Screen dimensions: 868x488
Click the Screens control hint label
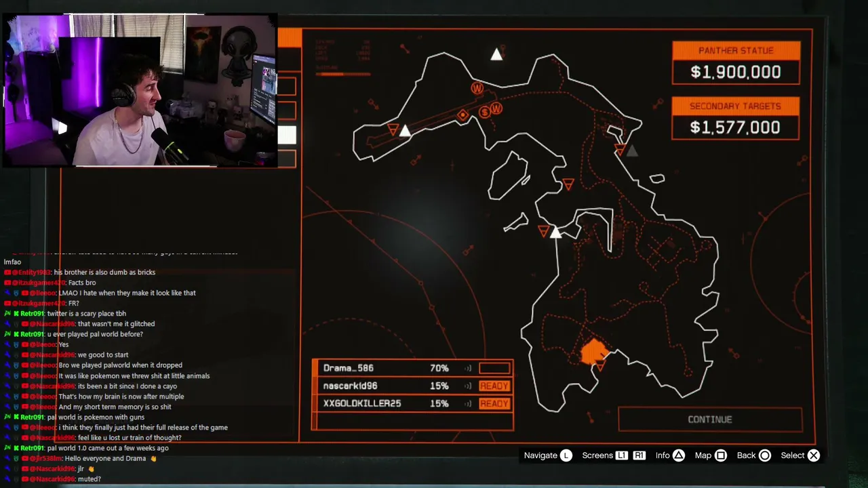[x=597, y=455]
